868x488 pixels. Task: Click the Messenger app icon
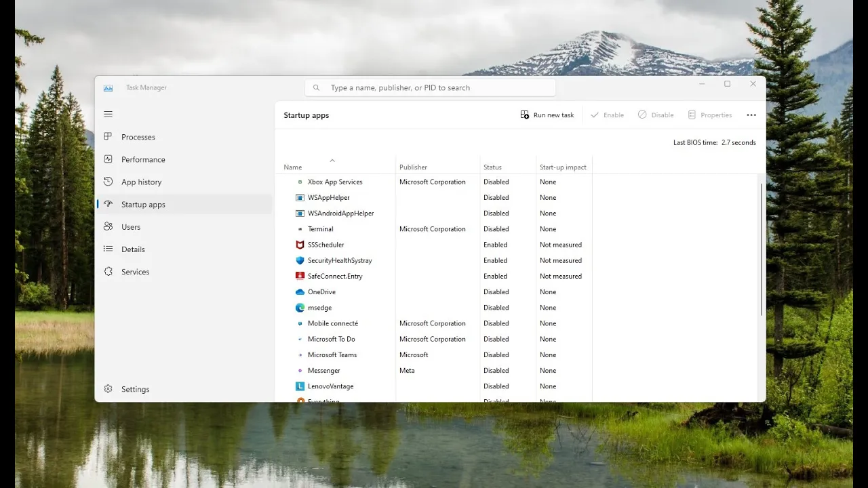coord(300,371)
